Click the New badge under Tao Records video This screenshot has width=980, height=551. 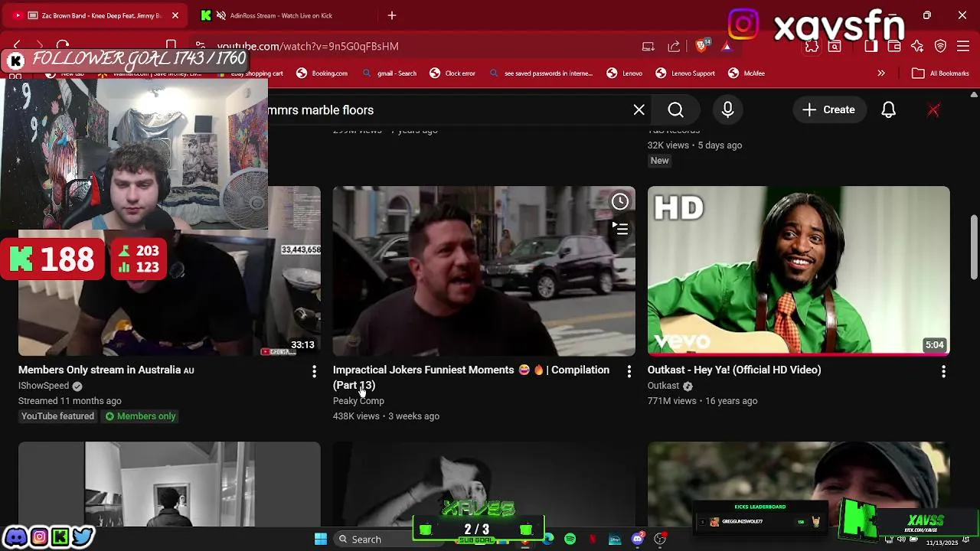click(x=660, y=161)
